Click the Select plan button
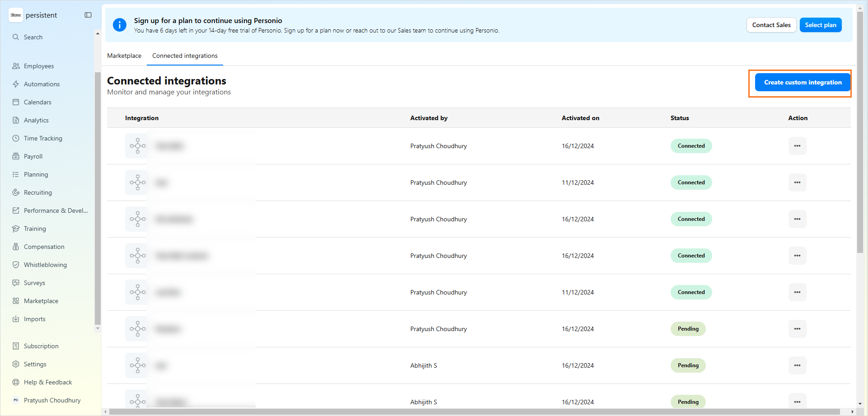 [821, 25]
